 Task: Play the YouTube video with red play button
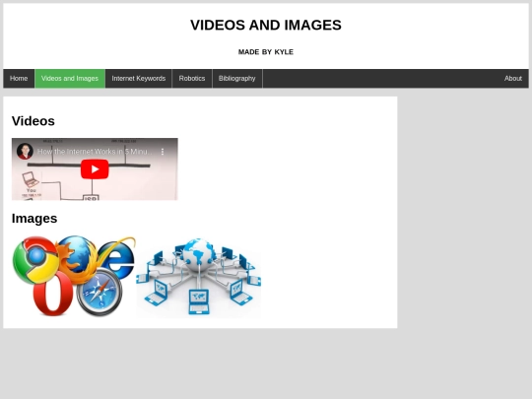[95, 169]
